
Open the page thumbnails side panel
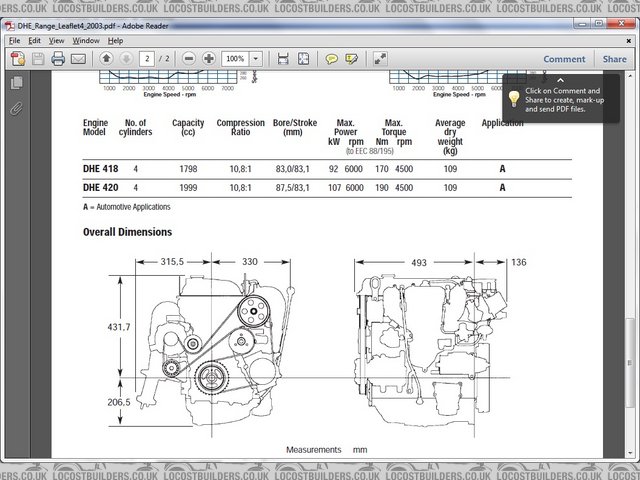point(16,83)
